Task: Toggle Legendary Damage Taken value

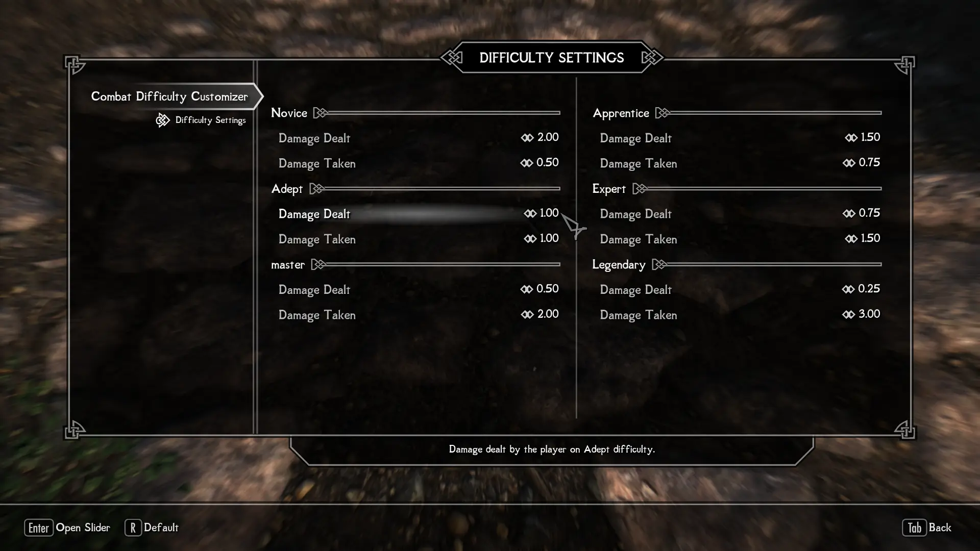Action: [864, 315]
